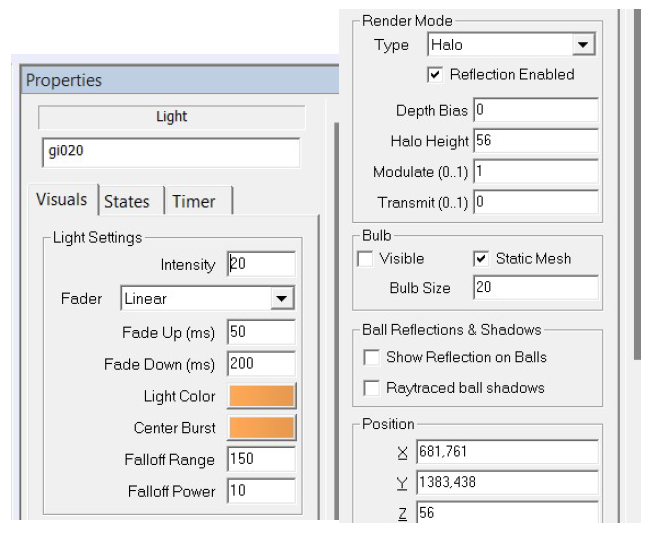Click the gi020 light name field
653x535 pixels.
[171, 152]
